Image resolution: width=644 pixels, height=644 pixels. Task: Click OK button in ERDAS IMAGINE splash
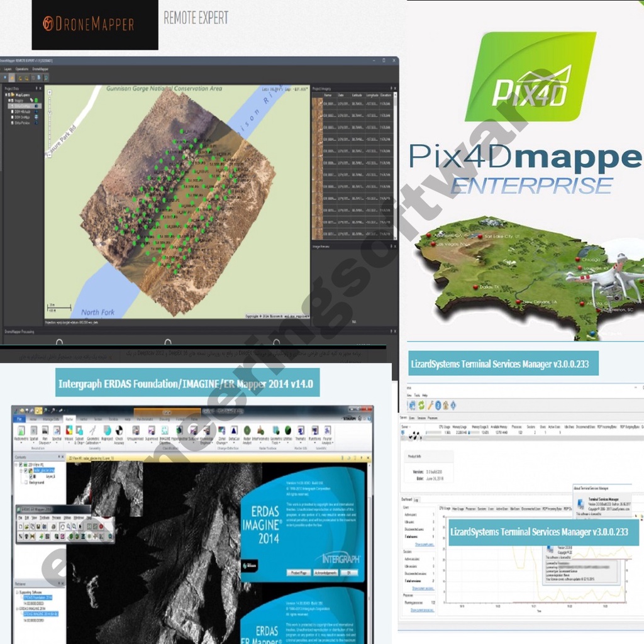point(349,572)
